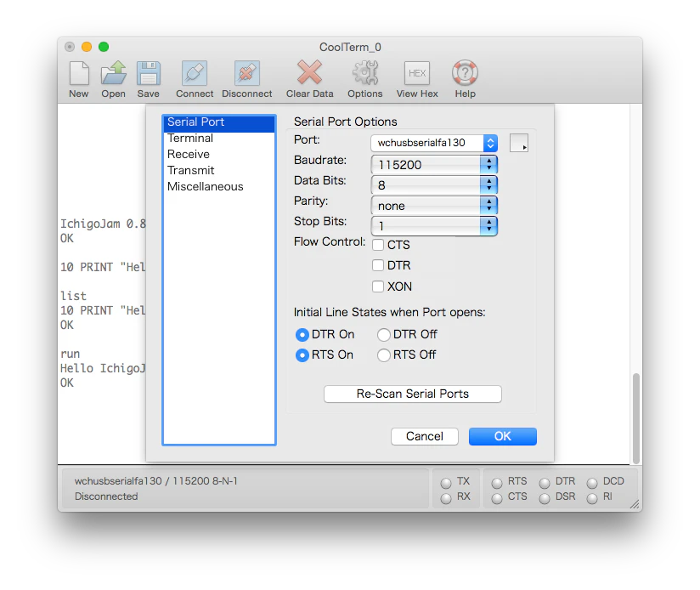
Task: Toggle View Hex toolbar icon
Action: coord(417,73)
